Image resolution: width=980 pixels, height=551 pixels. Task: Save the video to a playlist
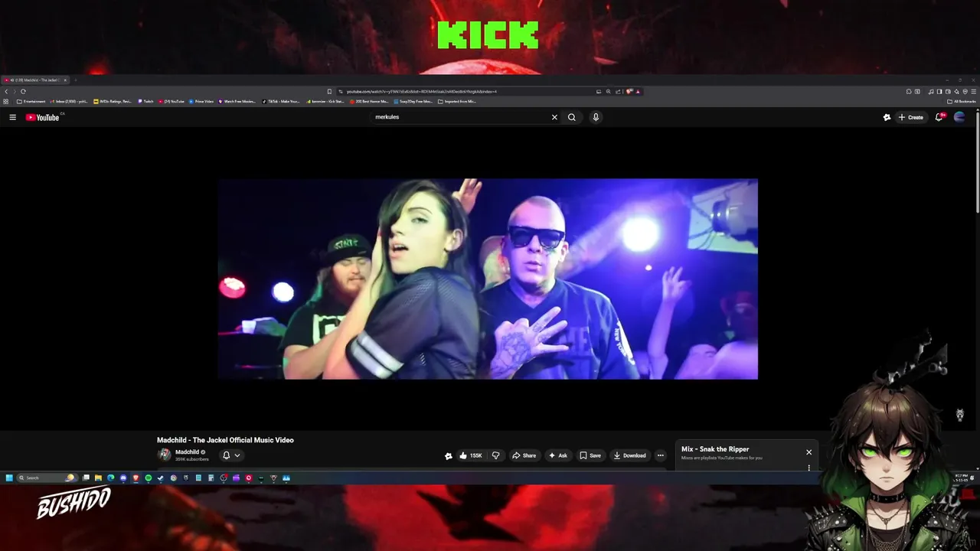pos(590,455)
